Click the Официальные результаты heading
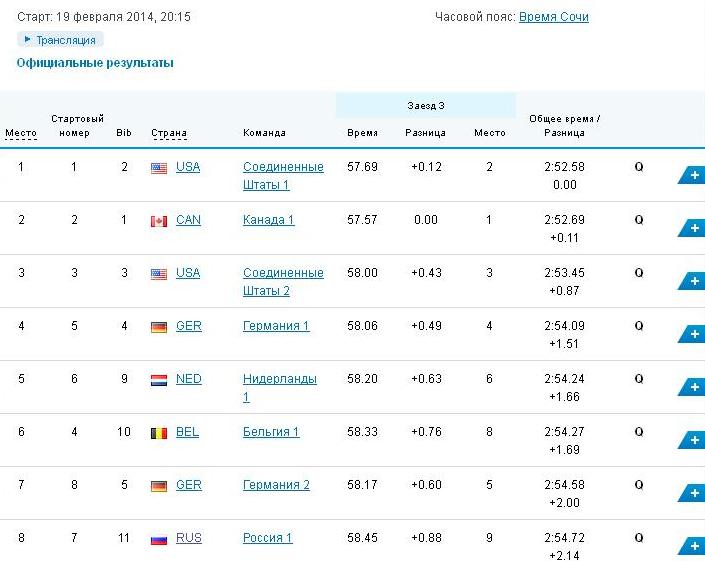The width and height of the screenshot is (705, 561). pyautogui.click(x=95, y=63)
